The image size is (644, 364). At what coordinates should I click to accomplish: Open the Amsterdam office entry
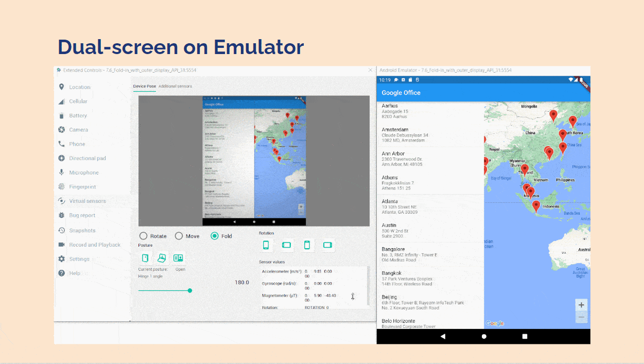click(430, 135)
